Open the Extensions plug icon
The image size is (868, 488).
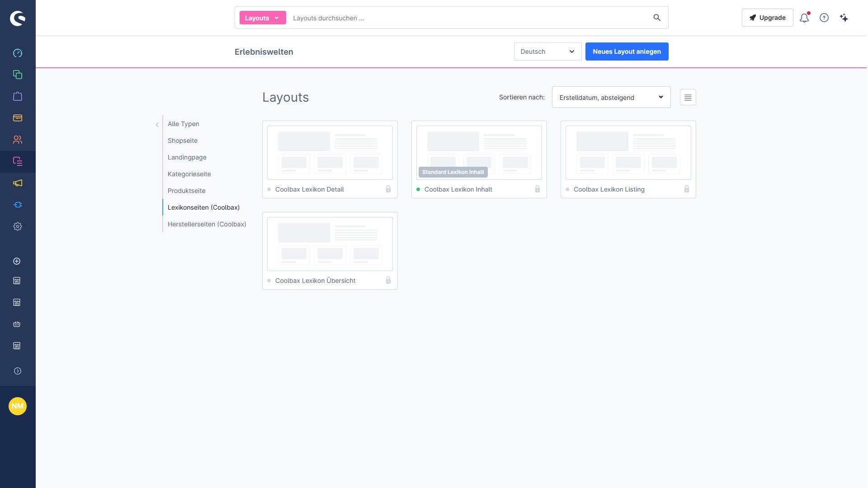point(18,205)
